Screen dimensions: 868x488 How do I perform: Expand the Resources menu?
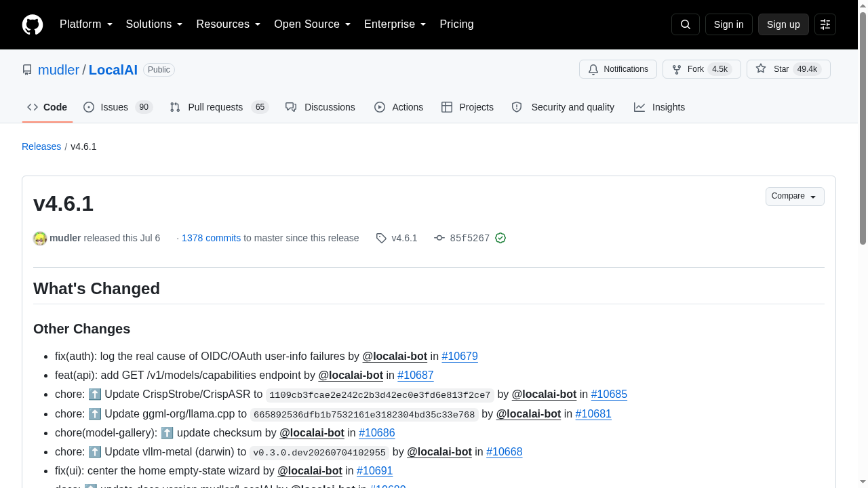click(x=229, y=24)
